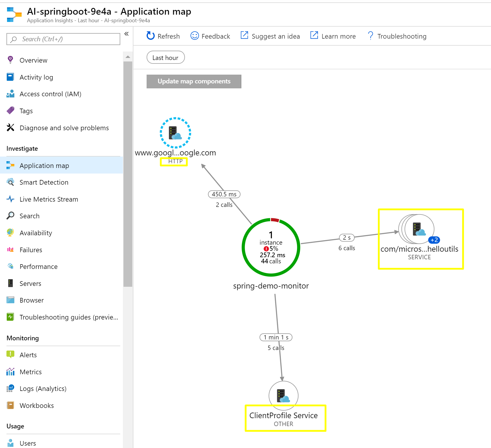Click Learn more link text

pos(339,36)
